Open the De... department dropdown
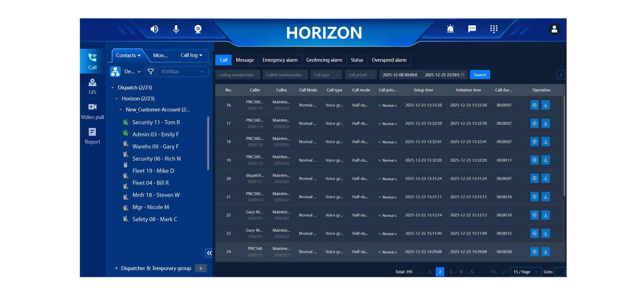This screenshot has width=644, height=293. click(132, 72)
